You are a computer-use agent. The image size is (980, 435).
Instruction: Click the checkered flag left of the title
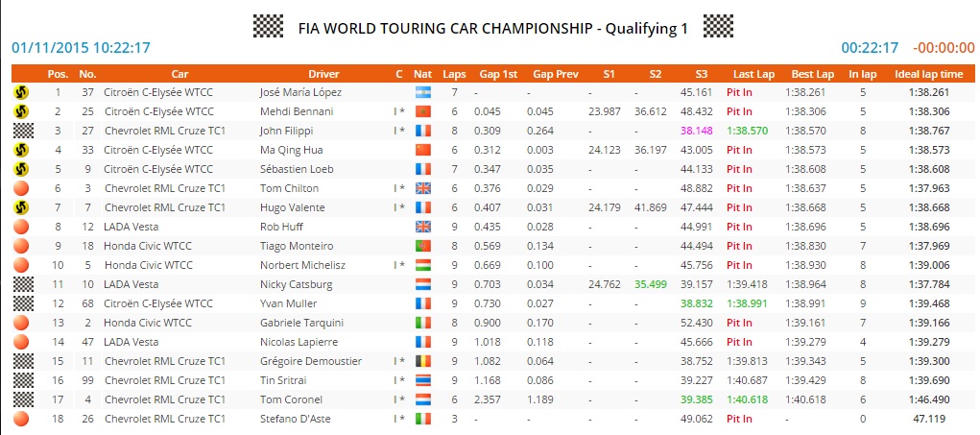268,26
